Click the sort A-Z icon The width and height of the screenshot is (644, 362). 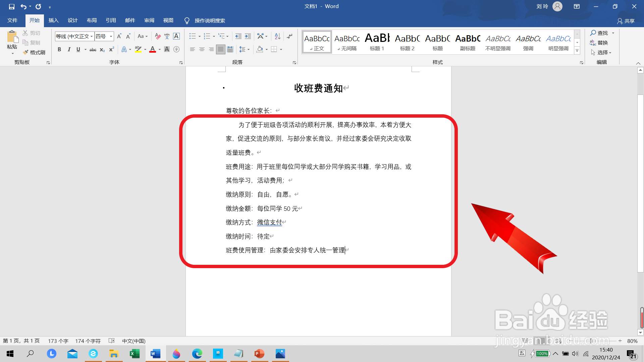pyautogui.click(x=277, y=36)
